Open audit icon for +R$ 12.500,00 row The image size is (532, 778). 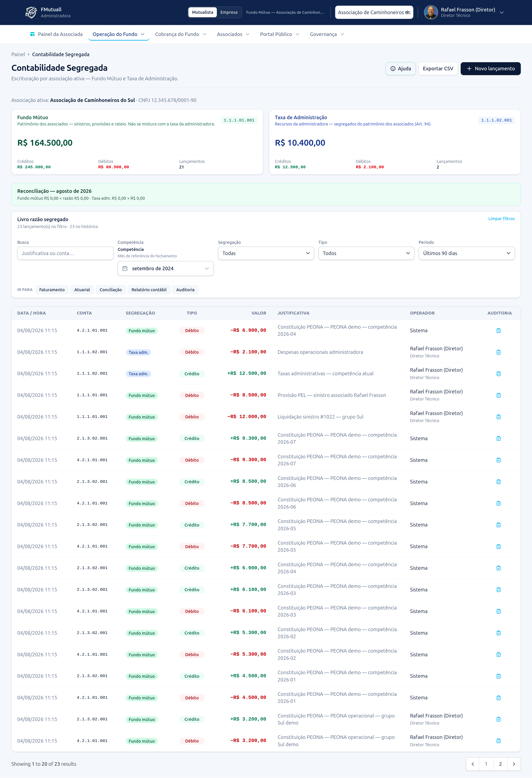[499, 374]
